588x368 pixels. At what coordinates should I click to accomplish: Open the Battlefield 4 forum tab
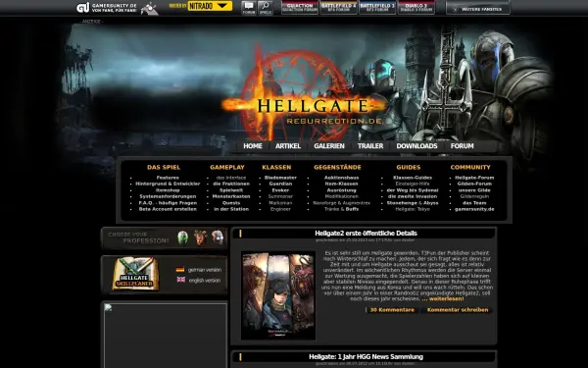coord(339,8)
